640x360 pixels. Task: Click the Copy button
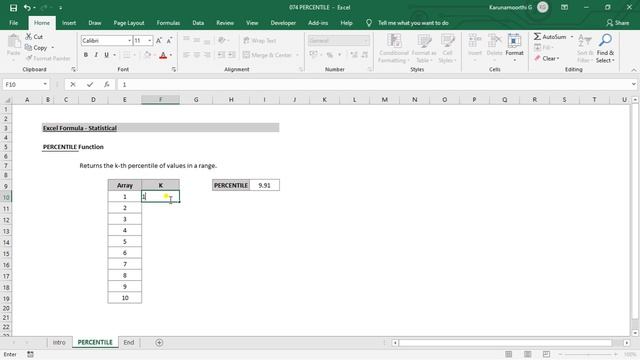36,48
